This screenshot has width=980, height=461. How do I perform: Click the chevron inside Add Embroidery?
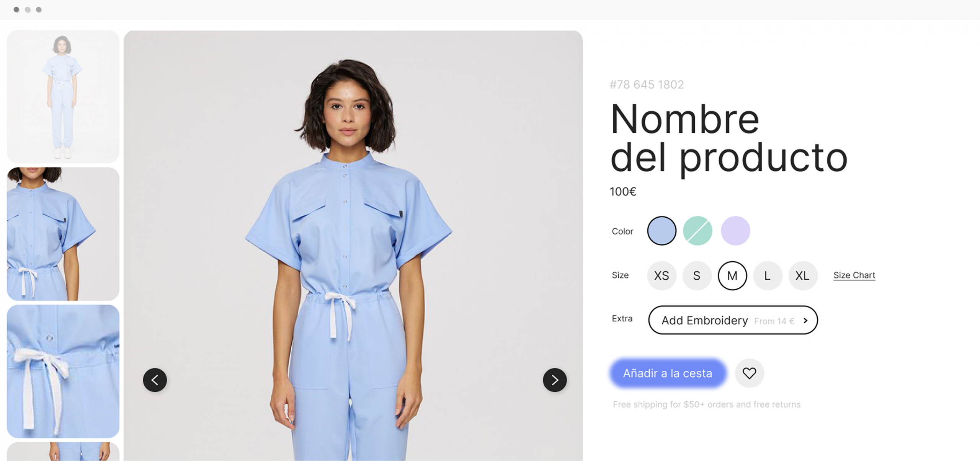click(805, 321)
